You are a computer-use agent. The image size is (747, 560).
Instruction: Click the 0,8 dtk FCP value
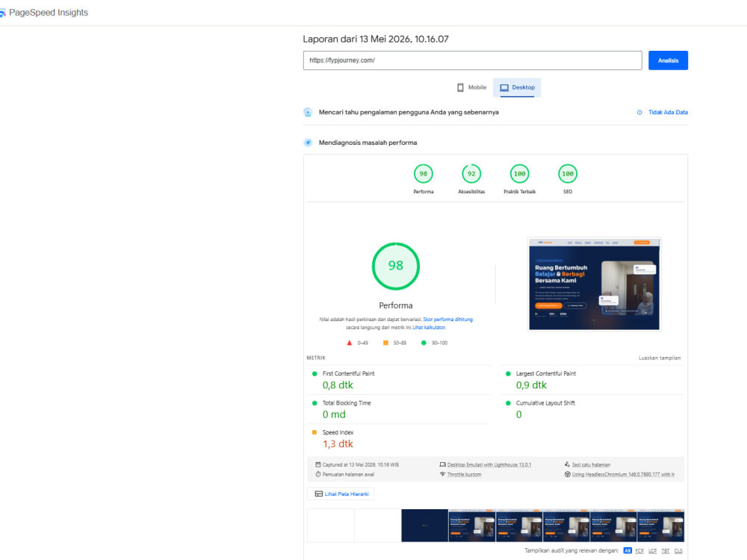(338, 385)
